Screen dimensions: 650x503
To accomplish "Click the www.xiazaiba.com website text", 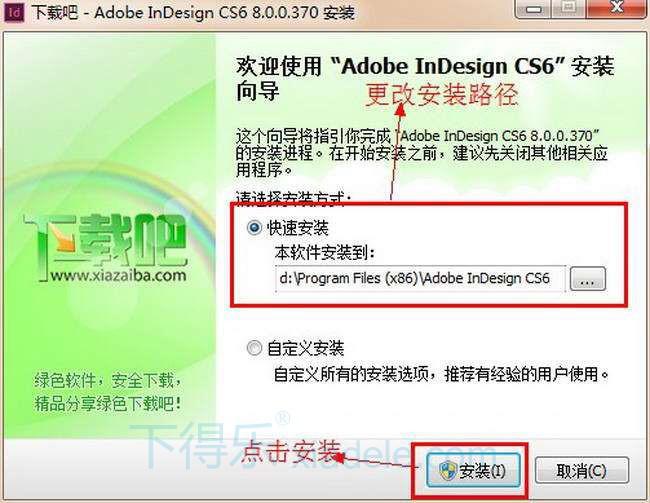I will pyautogui.click(x=118, y=275).
